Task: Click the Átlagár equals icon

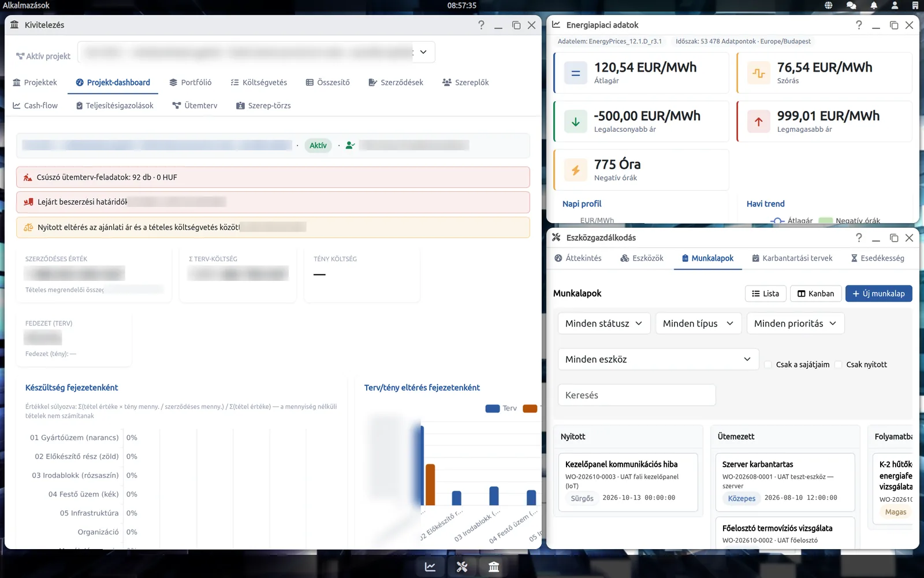Action: [576, 73]
